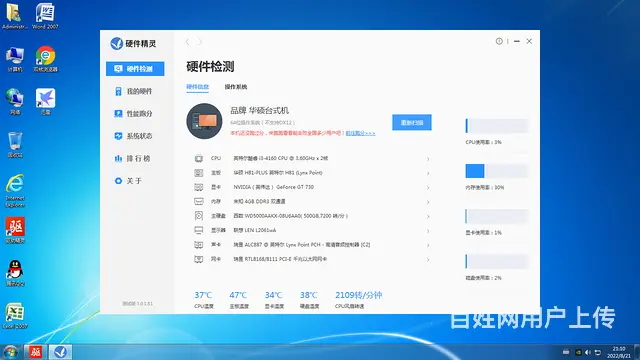The width and height of the screenshot is (640, 360).
Task: Expand the 声卡 ALC887 row chevron
Action: click(428, 245)
